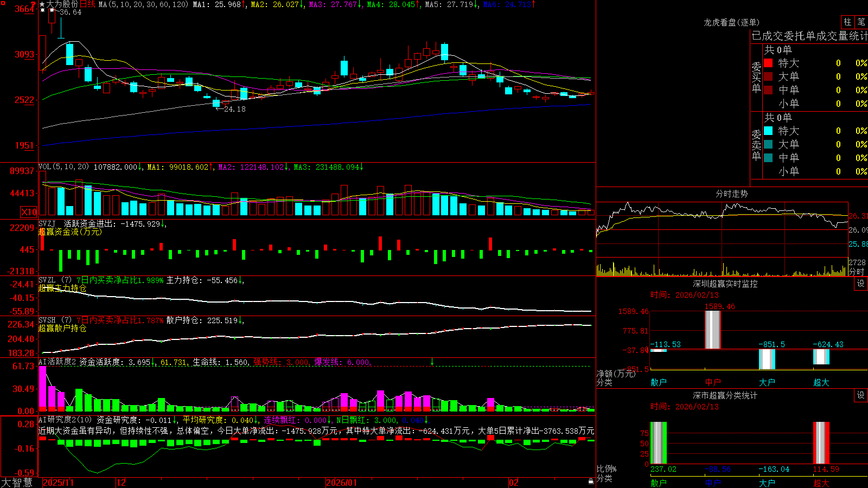868x488 pixels.
Task: Select the 已成交委托单成交量统计 tab
Action: (809, 36)
